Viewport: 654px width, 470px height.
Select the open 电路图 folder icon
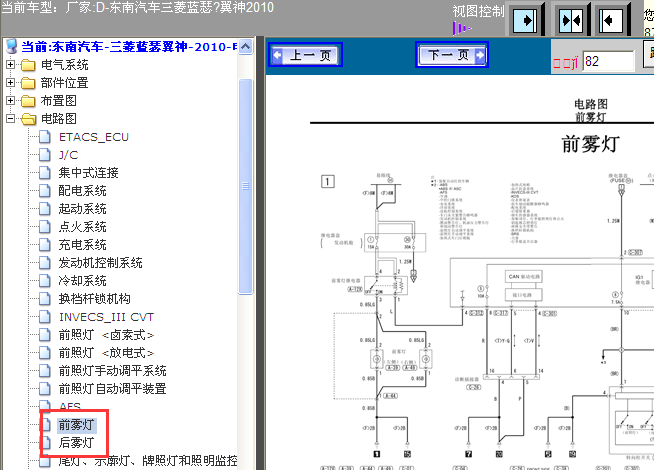coord(28,119)
